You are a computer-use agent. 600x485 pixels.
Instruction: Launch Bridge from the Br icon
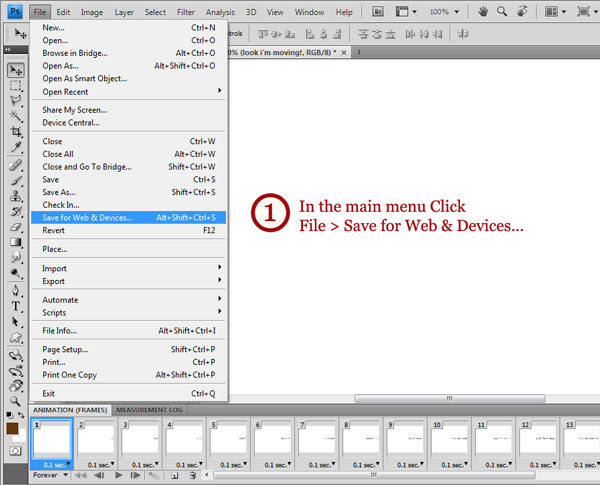point(378,11)
